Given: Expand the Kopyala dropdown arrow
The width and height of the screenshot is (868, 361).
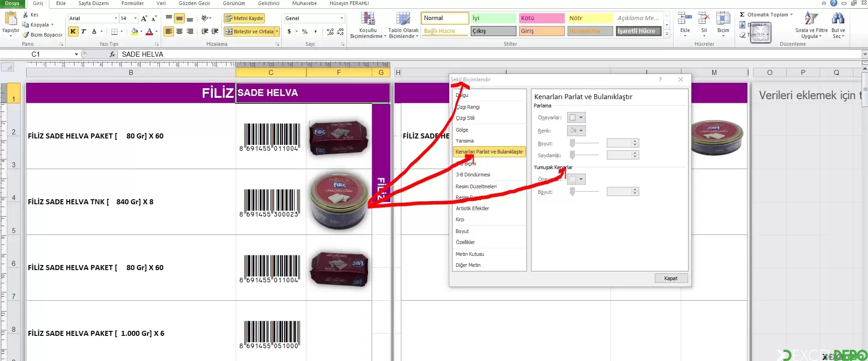Looking at the screenshot, I should pyautogui.click(x=53, y=25).
